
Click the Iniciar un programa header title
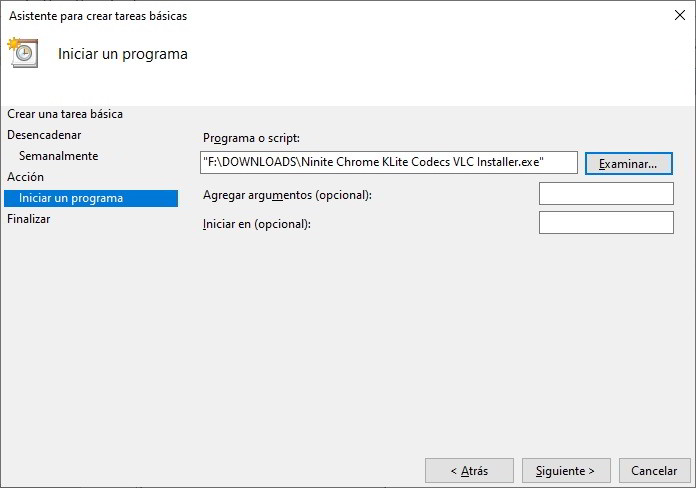click(123, 54)
